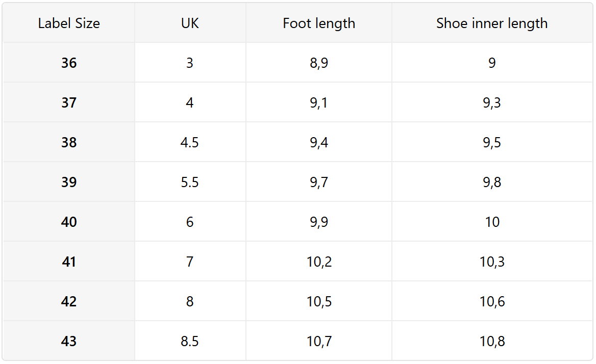Click UK size 4.5 cell

point(190,143)
